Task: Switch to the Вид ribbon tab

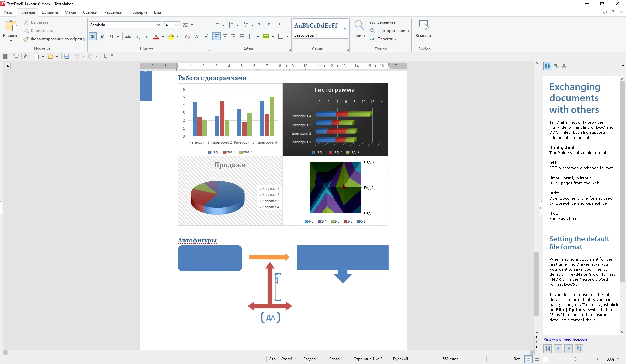Action: coord(158,12)
